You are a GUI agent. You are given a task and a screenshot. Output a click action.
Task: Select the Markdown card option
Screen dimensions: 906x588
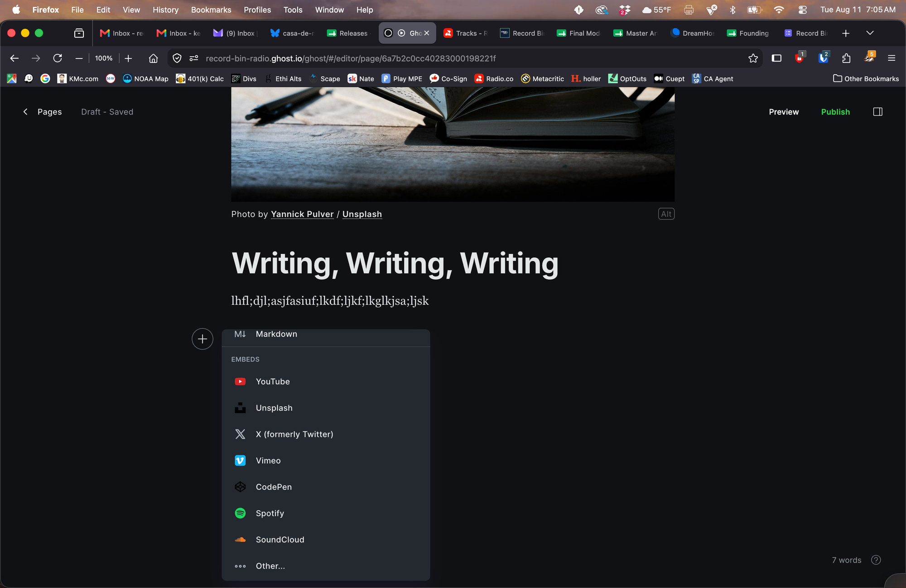click(x=326, y=335)
